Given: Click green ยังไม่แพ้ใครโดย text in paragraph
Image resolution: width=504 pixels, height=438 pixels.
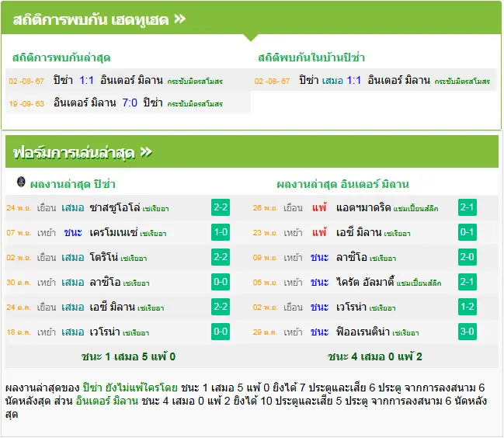Looking at the screenshot, I should (141, 388).
